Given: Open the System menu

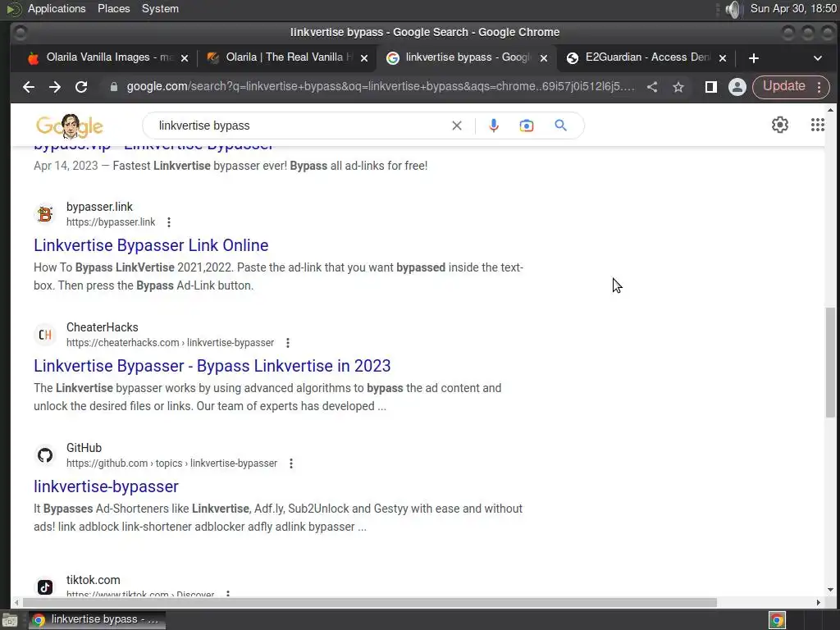Looking at the screenshot, I should [x=160, y=8].
